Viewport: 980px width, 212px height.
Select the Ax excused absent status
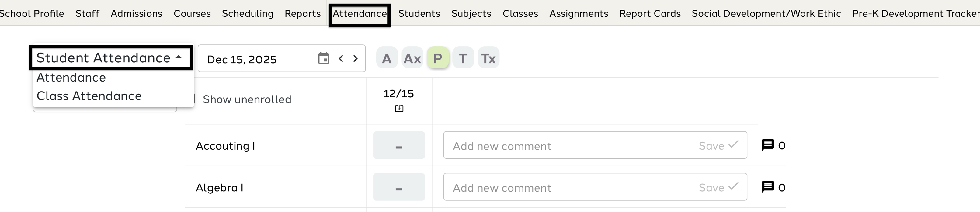(x=412, y=58)
